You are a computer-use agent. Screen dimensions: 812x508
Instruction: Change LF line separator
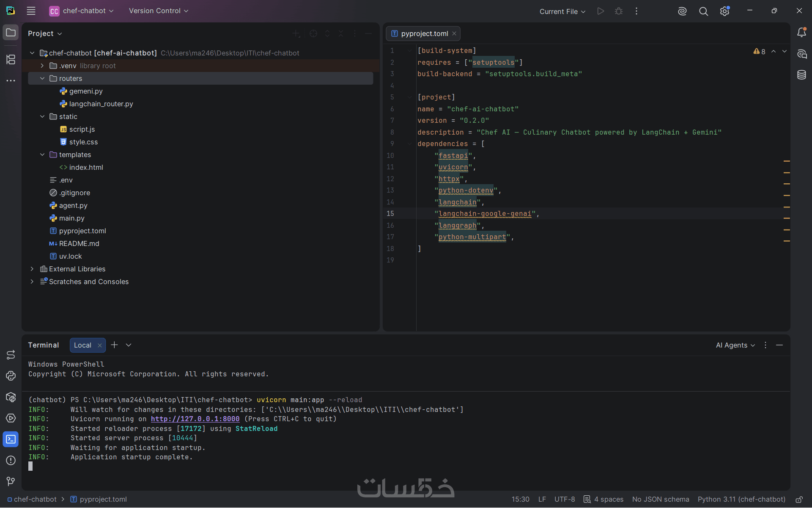tap(542, 500)
